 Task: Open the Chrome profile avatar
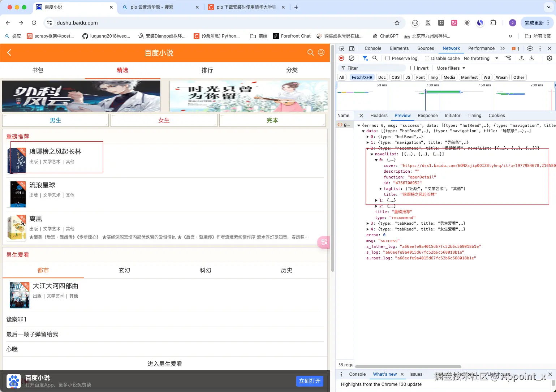point(513,23)
